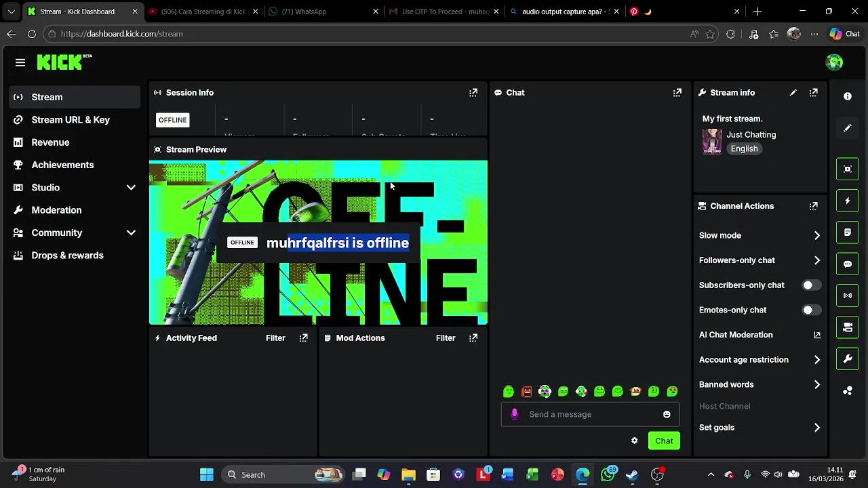Open Moderation in the sidebar

coord(75,210)
